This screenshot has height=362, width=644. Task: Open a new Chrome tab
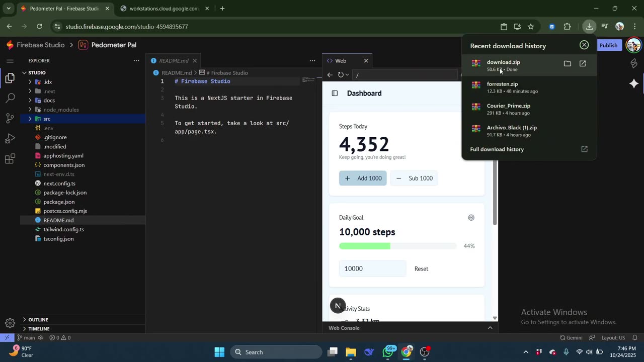click(x=222, y=9)
